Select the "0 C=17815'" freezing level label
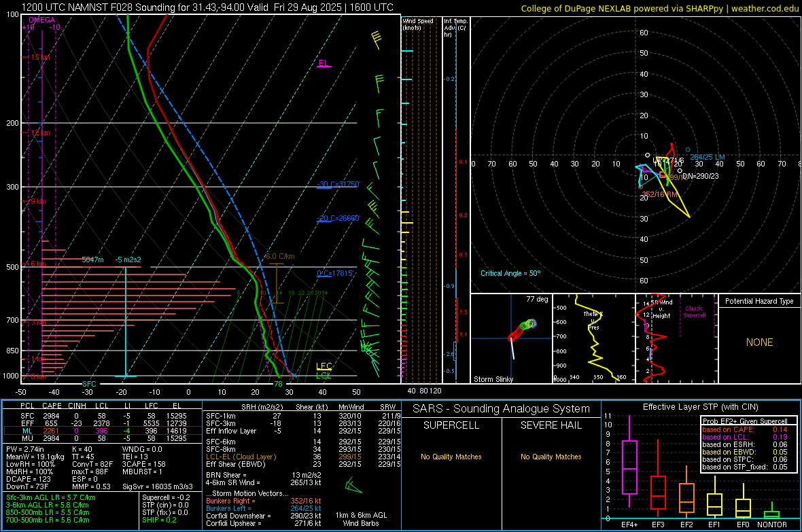This screenshot has width=802, height=532. click(x=336, y=274)
